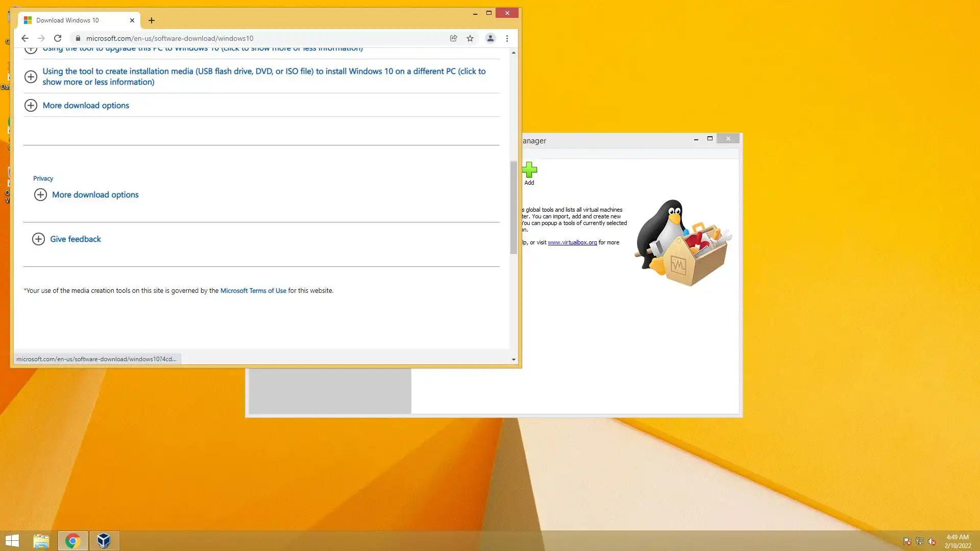Click the Chrome back arrow button
The image size is (980, 551).
pos(24,38)
